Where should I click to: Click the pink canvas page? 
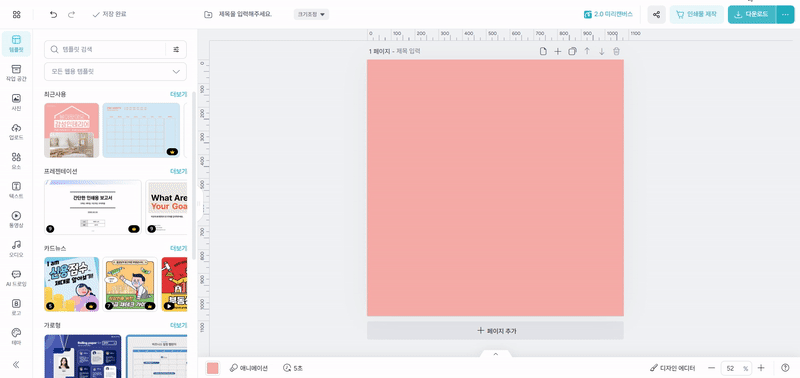point(495,188)
